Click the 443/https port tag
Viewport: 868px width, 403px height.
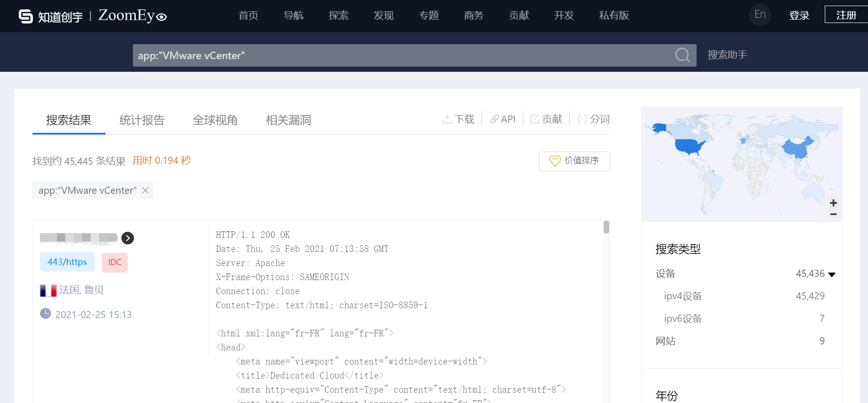click(x=67, y=262)
